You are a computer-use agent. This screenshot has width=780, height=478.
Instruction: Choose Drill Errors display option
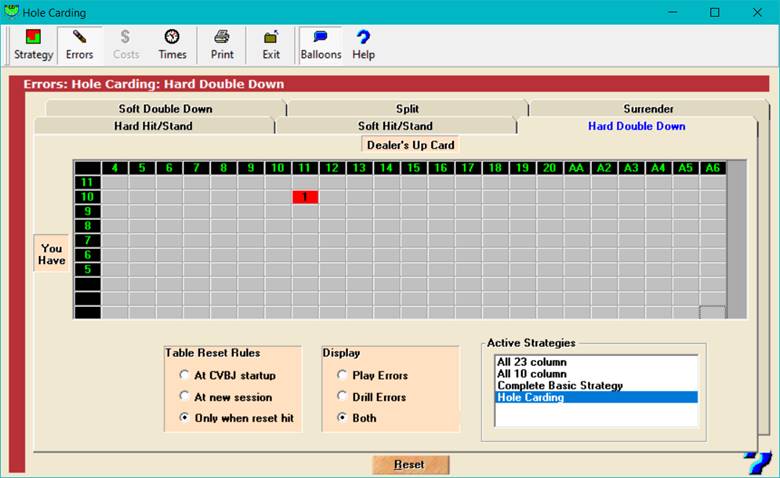pos(343,396)
